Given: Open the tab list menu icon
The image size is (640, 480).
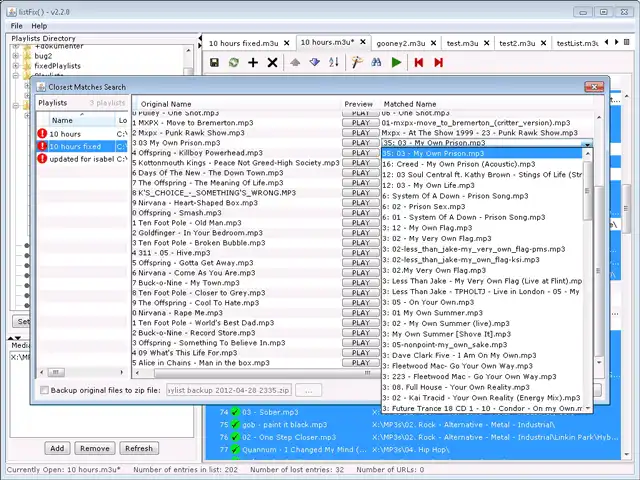Looking at the screenshot, I should pos(627,42).
